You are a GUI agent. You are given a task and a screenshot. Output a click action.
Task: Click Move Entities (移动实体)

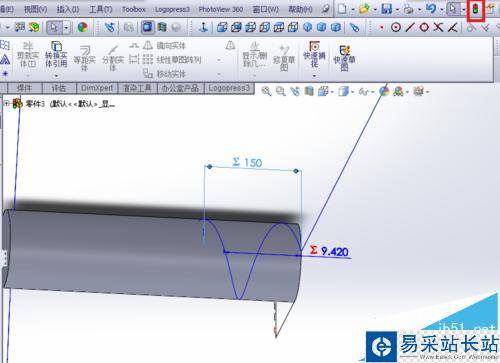click(x=164, y=74)
